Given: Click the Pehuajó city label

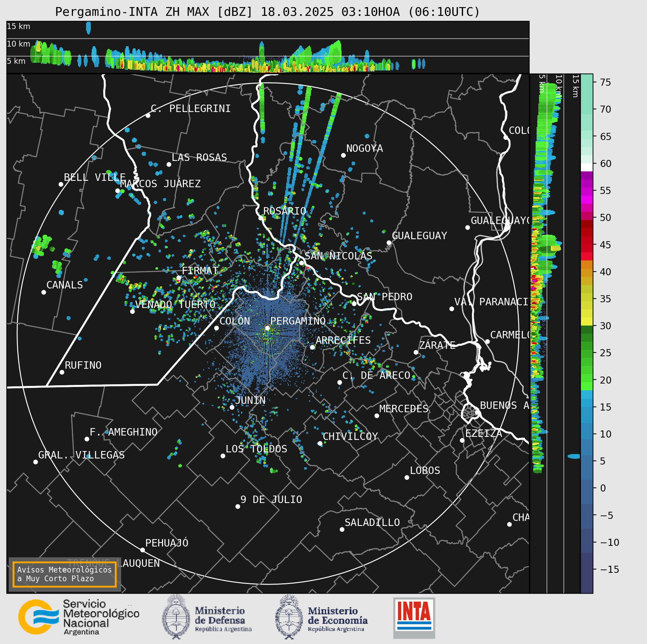Looking at the screenshot, I should (x=167, y=543).
